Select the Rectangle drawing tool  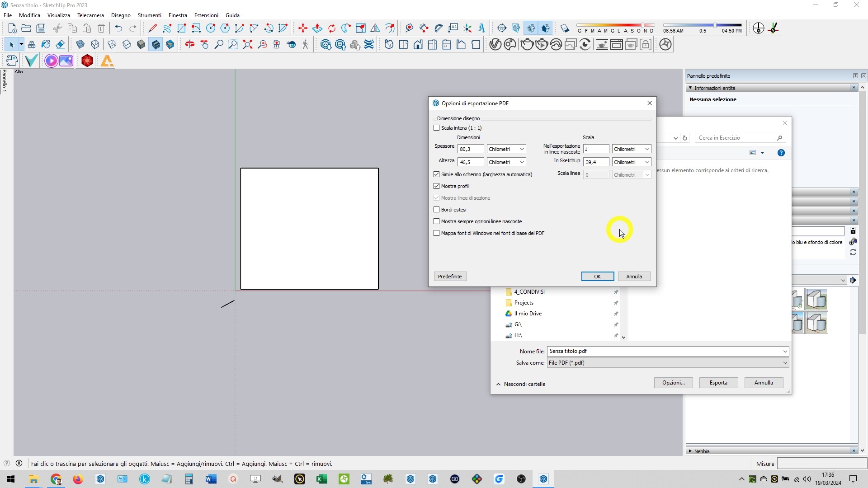pos(181,28)
